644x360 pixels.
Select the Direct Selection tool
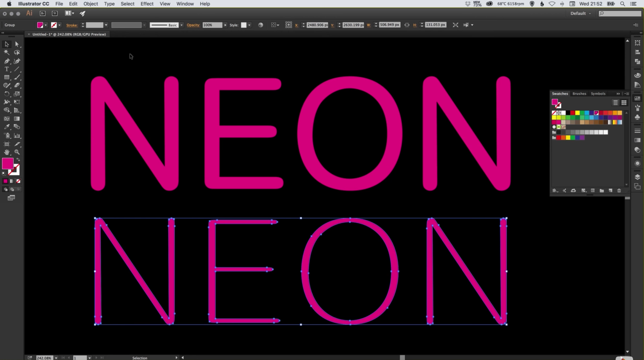coord(17,44)
